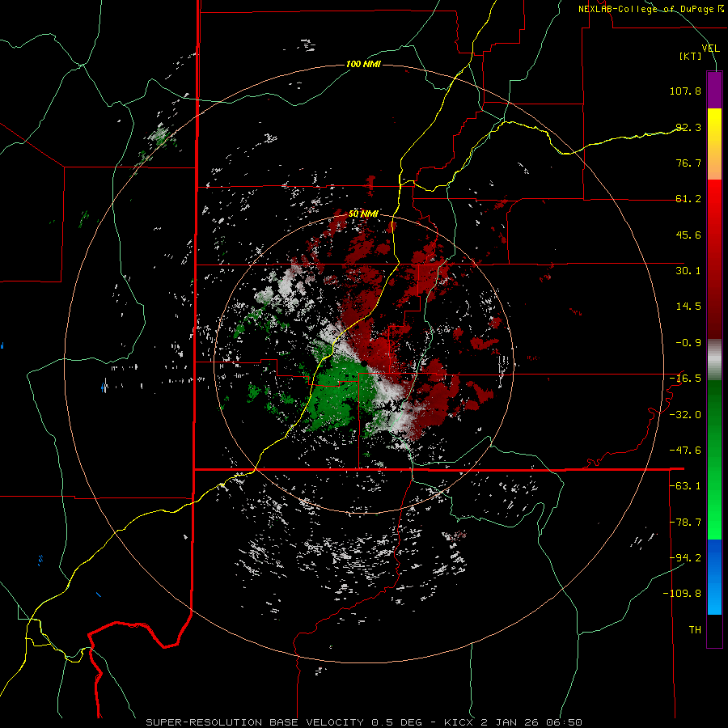The image size is (728, 728).
Task: Click the TH legend label
Action: click(x=695, y=630)
